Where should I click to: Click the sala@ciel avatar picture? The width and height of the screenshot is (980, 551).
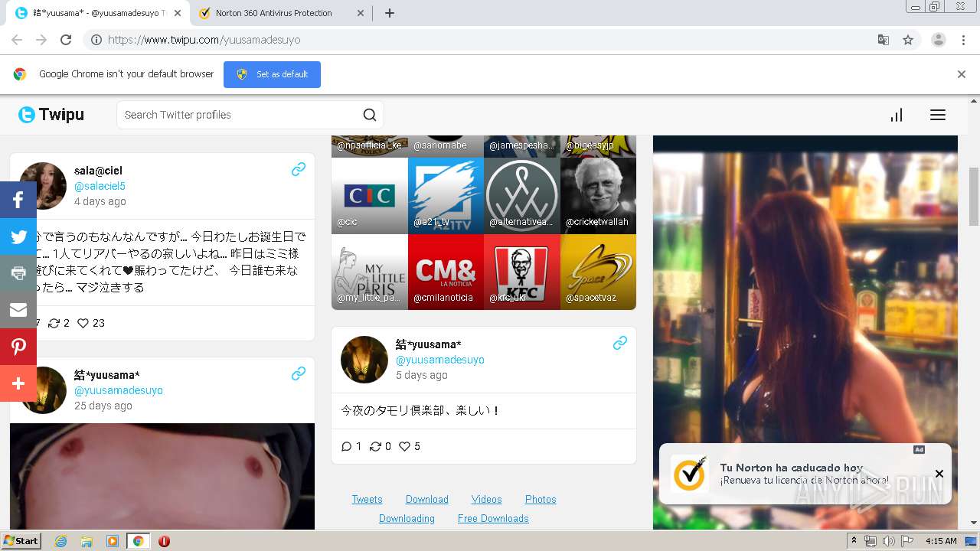pos(43,185)
